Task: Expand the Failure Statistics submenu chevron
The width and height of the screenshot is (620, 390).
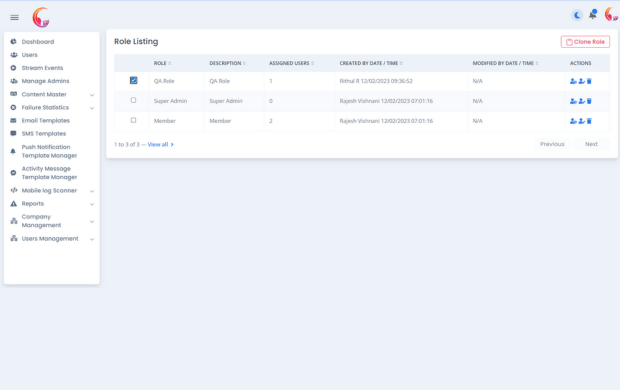Action: pyautogui.click(x=92, y=108)
